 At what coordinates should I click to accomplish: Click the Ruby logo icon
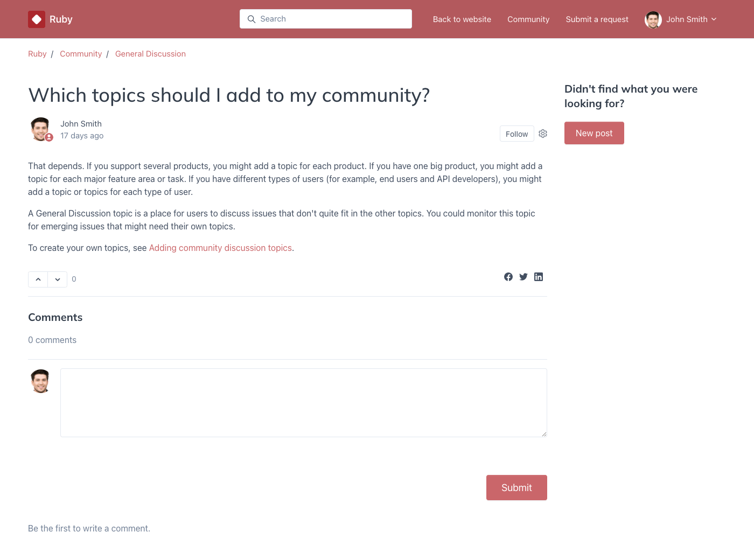coord(37,19)
